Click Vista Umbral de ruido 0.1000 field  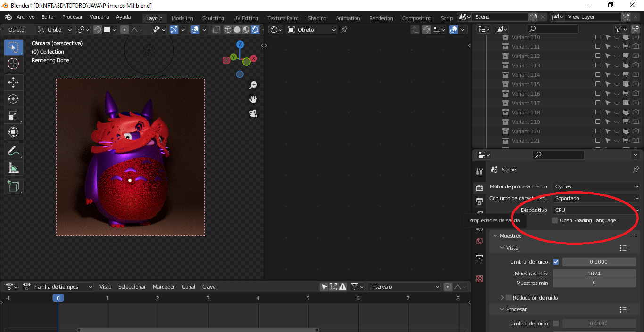coord(599,262)
